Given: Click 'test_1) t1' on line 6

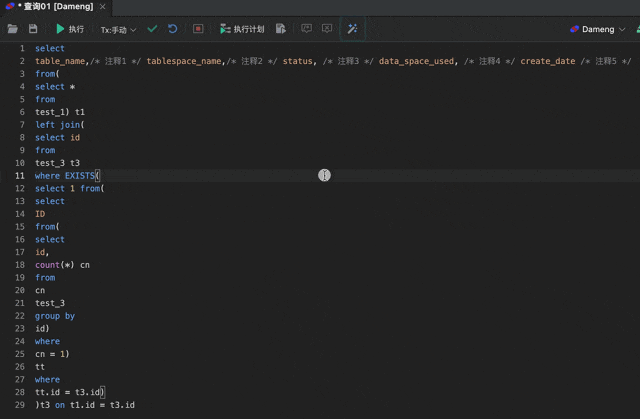Looking at the screenshot, I should pos(60,112).
